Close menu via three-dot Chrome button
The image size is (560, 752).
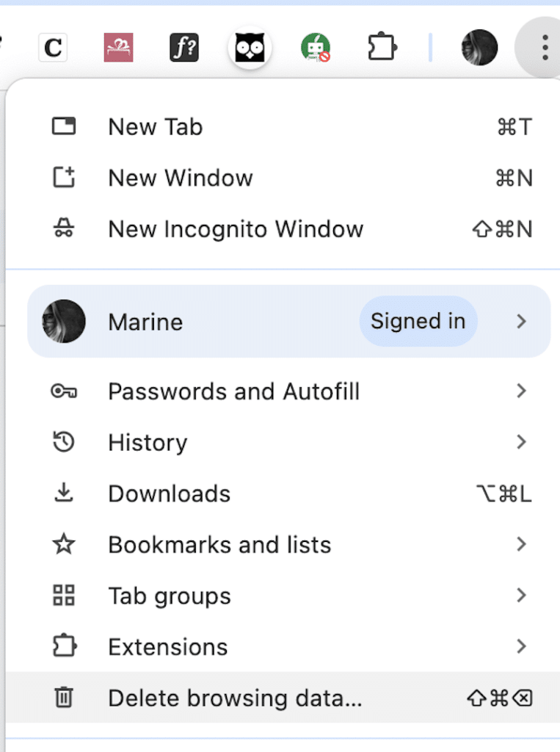(x=545, y=47)
